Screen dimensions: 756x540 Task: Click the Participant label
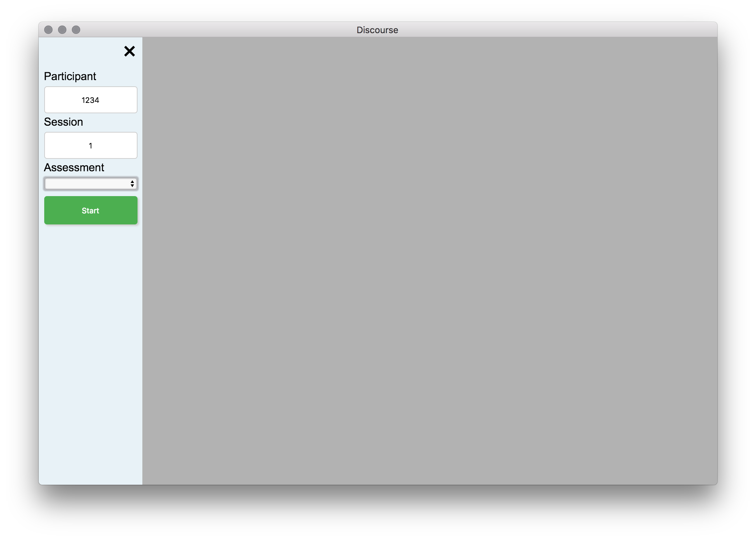click(x=70, y=76)
